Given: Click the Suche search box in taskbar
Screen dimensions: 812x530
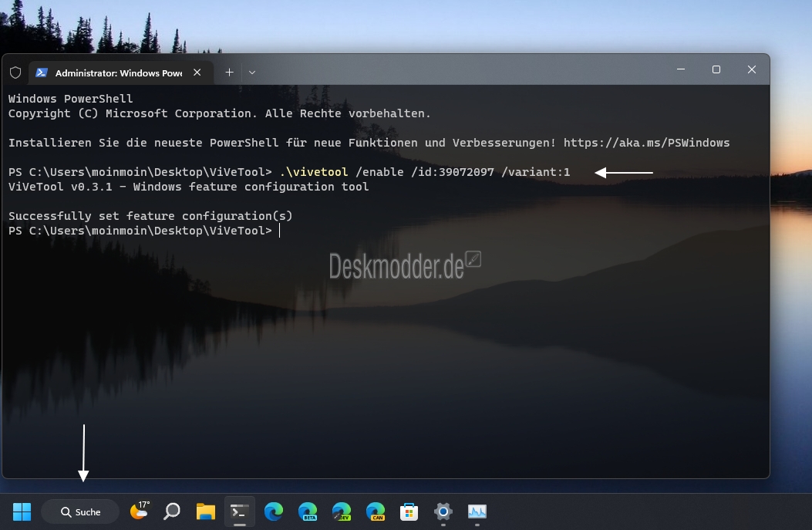Looking at the screenshot, I should point(80,511).
